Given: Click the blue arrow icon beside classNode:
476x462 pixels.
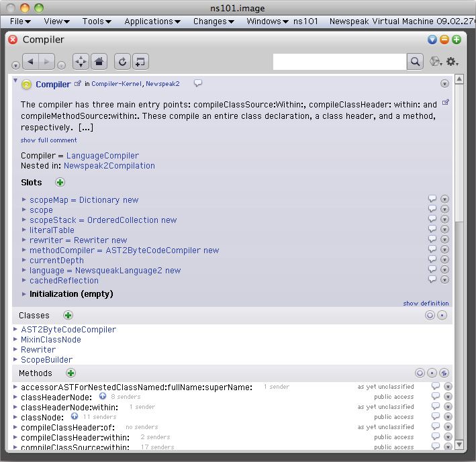Looking at the screenshot, I should click(75, 416).
